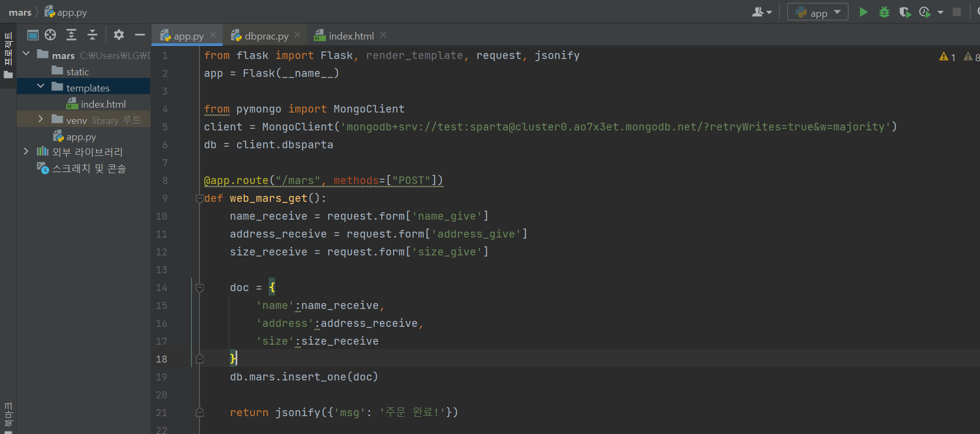Image resolution: width=980 pixels, height=434 pixels.
Task: Click the '주문 완료!' message string
Action: click(412, 412)
